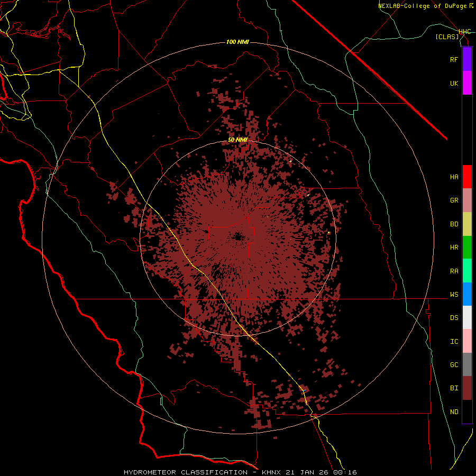Click the BI brown legend swatch
The width and height of the screenshot is (476, 476).
tap(467, 388)
